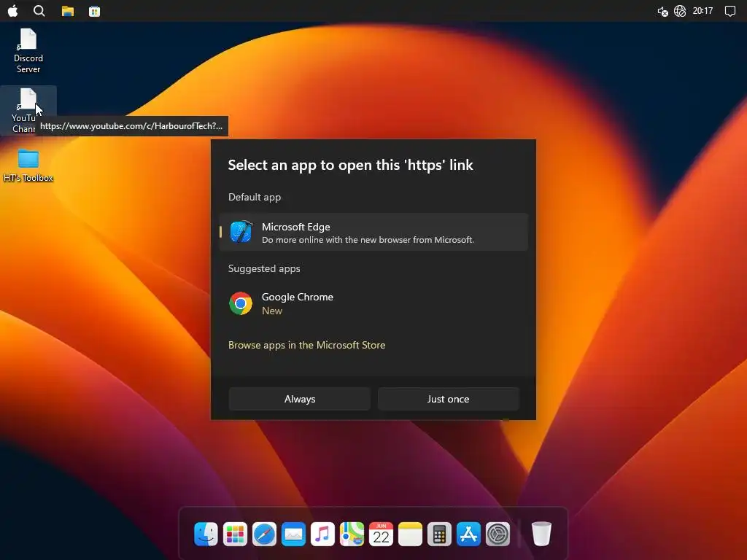The width and height of the screenshot is (747, 560).
Task: Open the notification center icon
Action: tap(729, 11)
